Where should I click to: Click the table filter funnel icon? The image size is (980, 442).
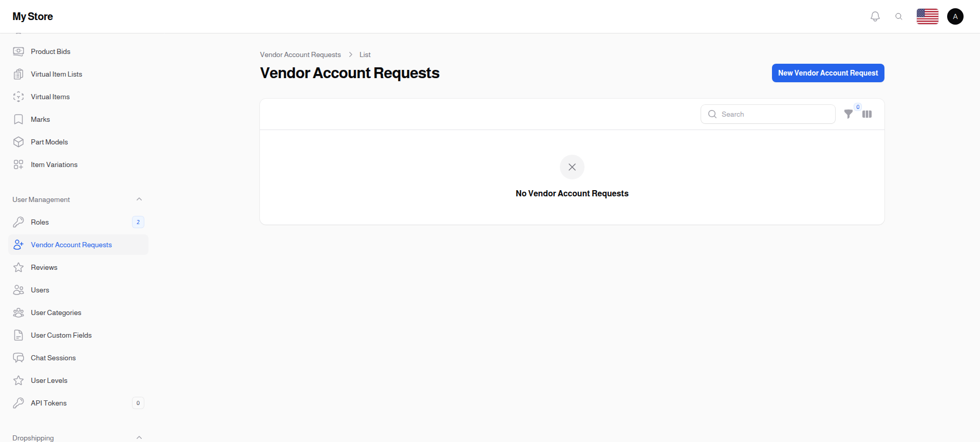pos(849,114)
